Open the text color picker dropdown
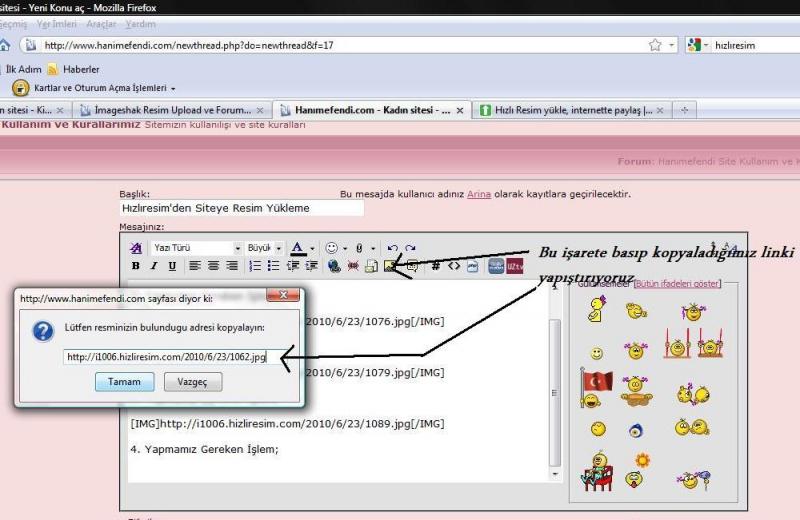Image resolution: width=800 pixels, height=520 pixels. [313, 248]
